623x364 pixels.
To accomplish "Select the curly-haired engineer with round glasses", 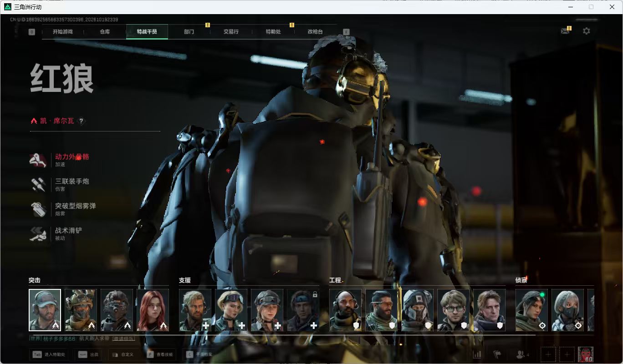I will (453, 310).
